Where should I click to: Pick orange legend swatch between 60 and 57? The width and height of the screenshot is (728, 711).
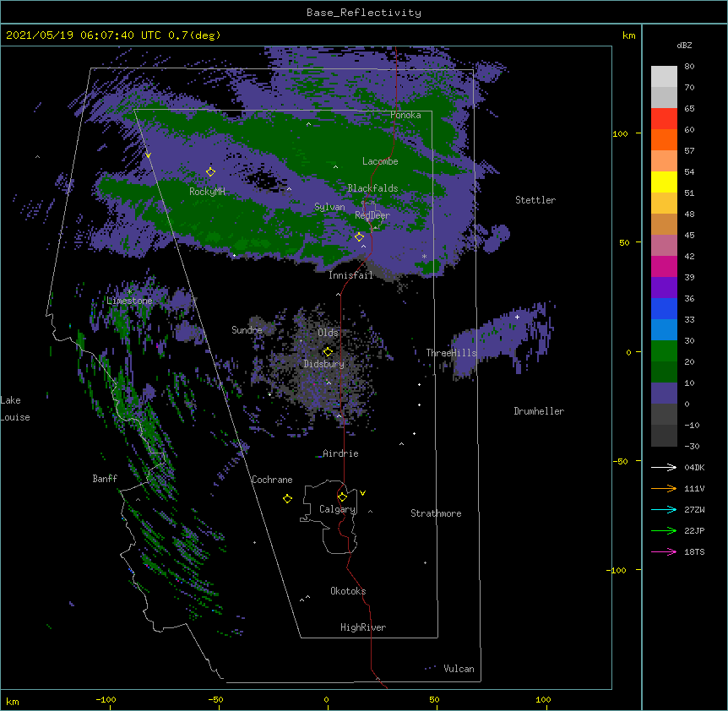[x=664, y=139]
